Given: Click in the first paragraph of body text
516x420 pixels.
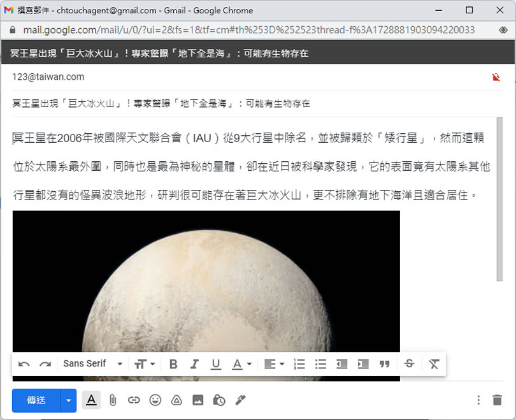Looking at the screenshot, I should coord(252,166).
